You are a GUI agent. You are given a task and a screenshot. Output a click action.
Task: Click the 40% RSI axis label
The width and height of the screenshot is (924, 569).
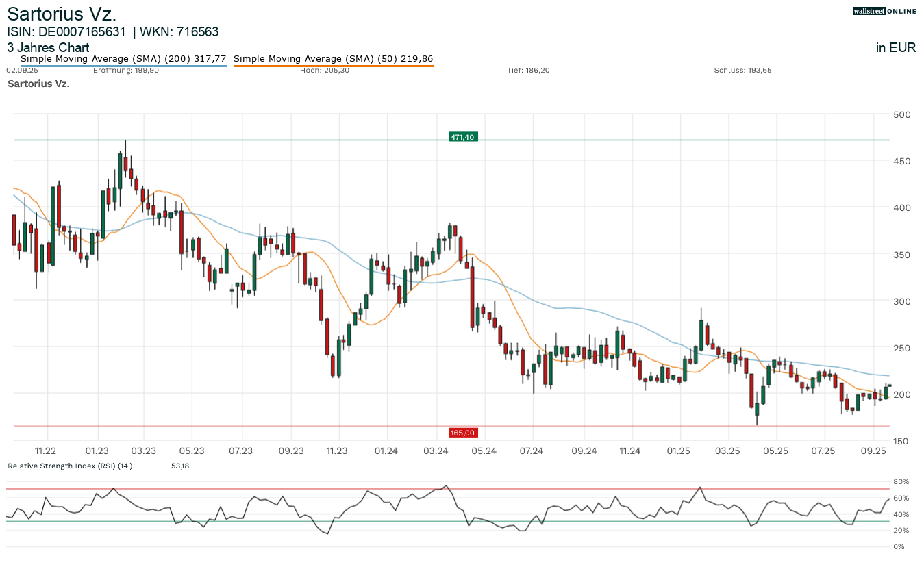903,514
